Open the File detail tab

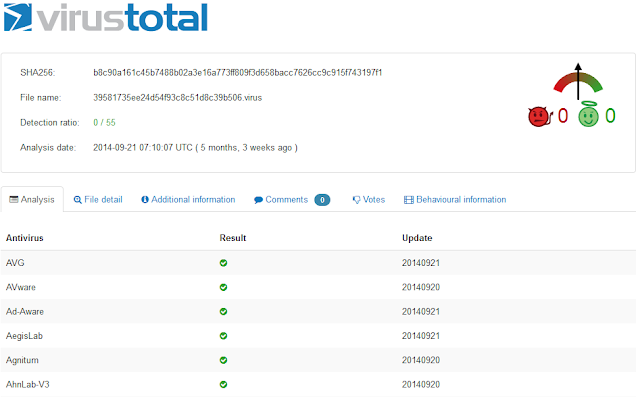coord(98,200)
